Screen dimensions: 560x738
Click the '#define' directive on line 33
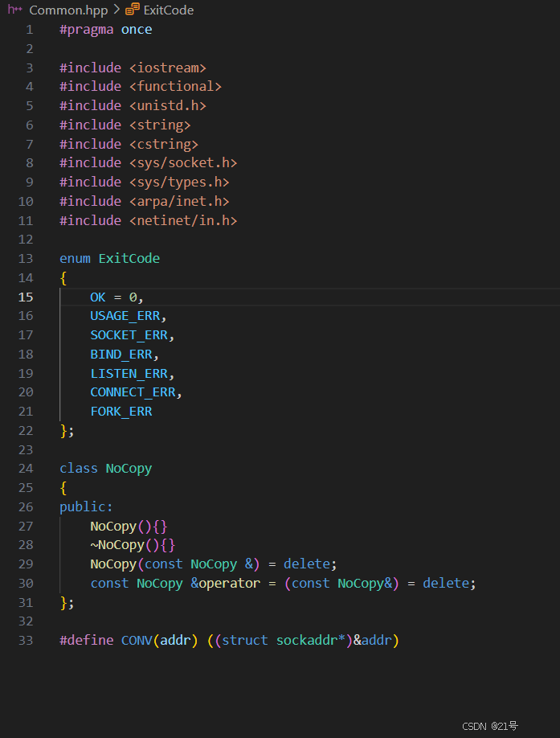[x=87, y=641]
